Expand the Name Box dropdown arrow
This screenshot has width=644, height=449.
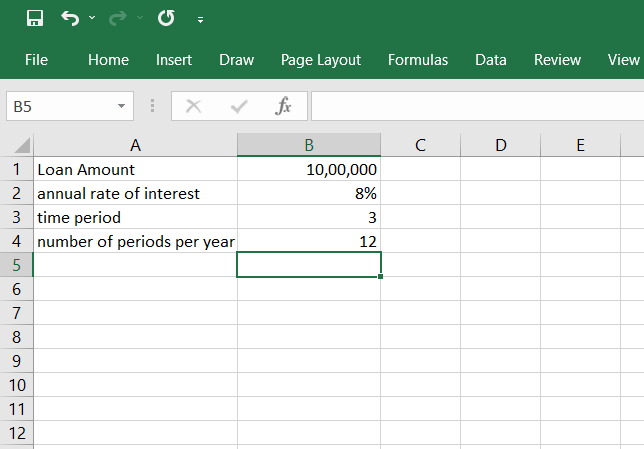click(x=121, y=106)
